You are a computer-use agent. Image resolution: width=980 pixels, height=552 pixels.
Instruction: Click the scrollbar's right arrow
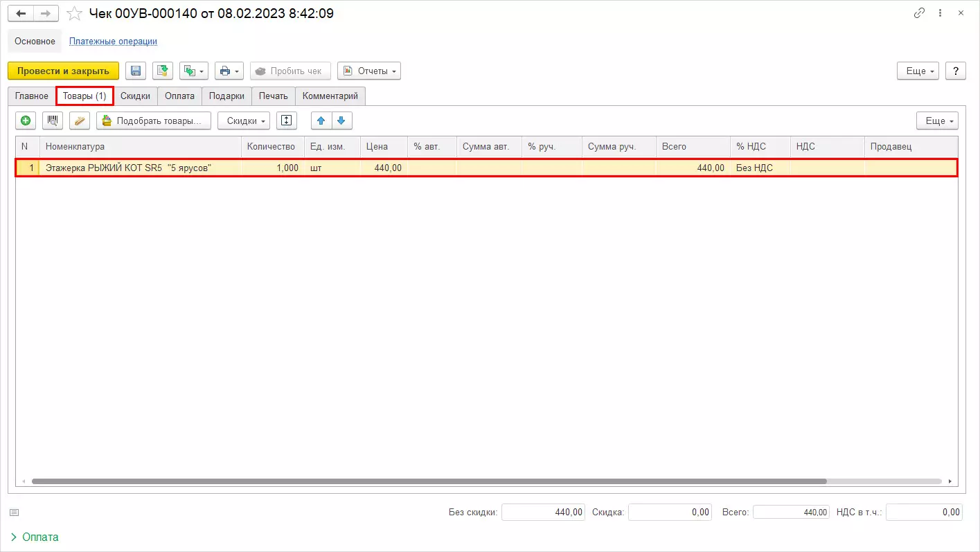point(950,481)
